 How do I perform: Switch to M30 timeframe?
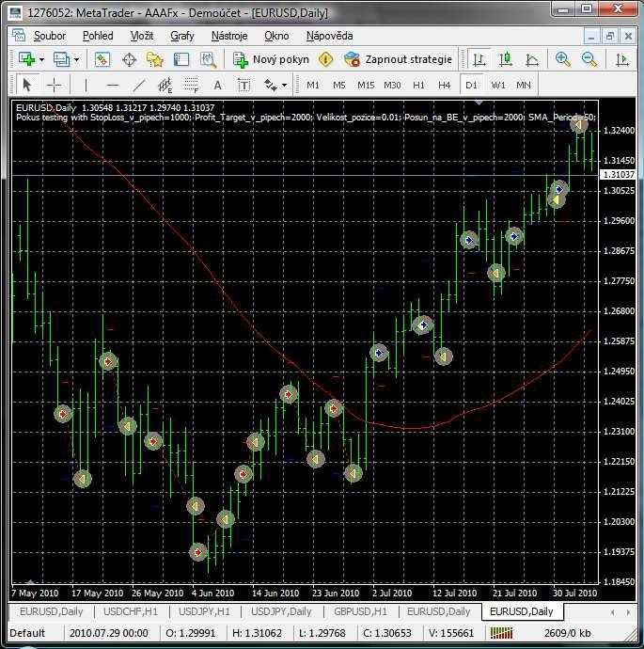[x=392, y=85]
